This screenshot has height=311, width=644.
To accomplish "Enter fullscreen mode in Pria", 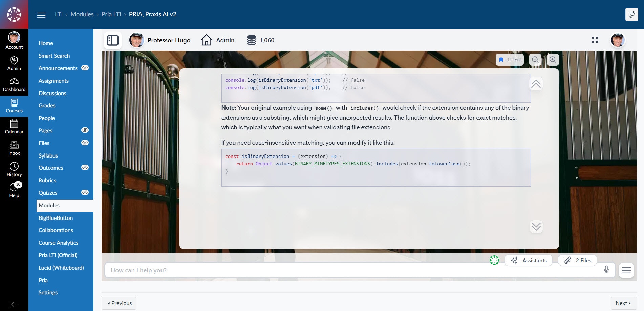I will point(595,40).
